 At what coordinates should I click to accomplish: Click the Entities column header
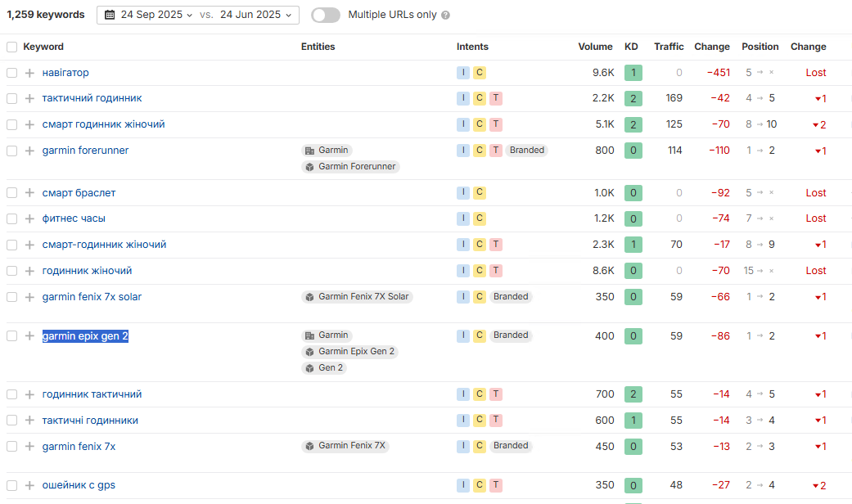pos(318,47)
